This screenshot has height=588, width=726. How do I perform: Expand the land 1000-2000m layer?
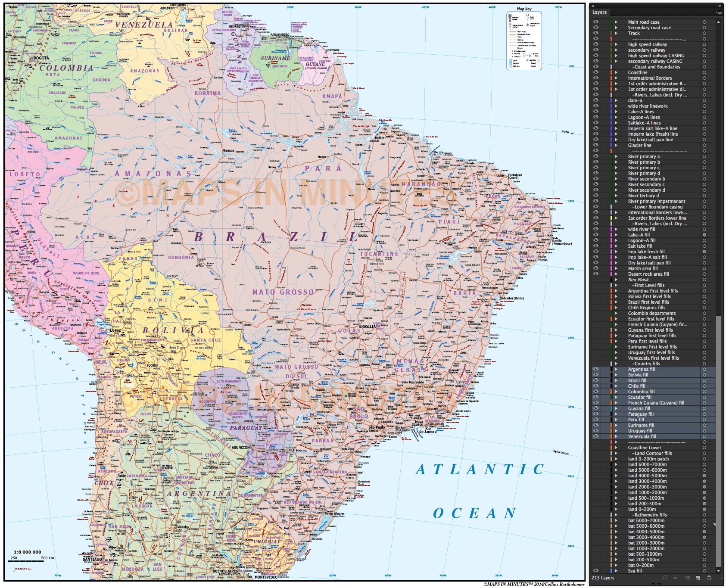[616, 492]
